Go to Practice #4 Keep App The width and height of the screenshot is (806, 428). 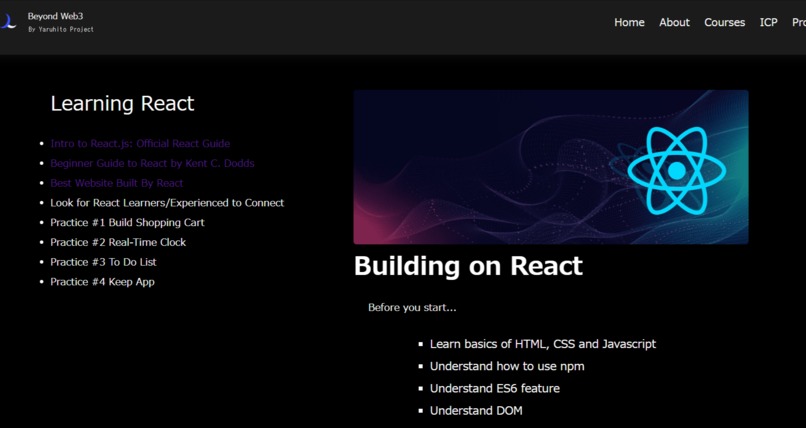[102, 282]
